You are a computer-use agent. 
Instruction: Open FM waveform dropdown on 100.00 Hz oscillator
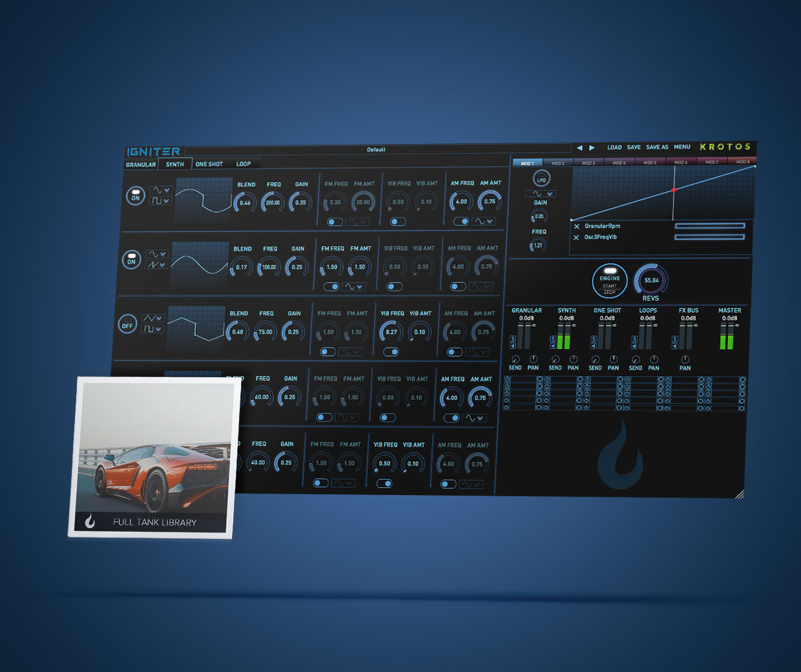[x=354, y=286]
